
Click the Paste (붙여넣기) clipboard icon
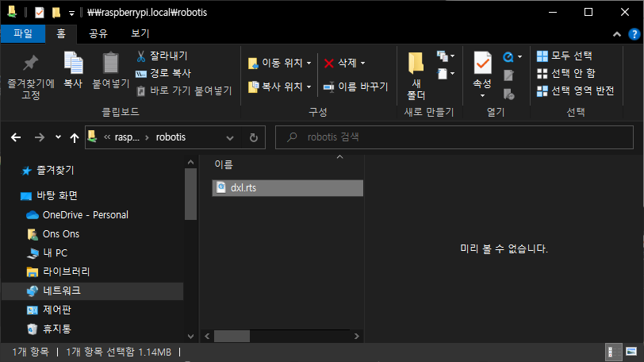[x=110, y=64]
